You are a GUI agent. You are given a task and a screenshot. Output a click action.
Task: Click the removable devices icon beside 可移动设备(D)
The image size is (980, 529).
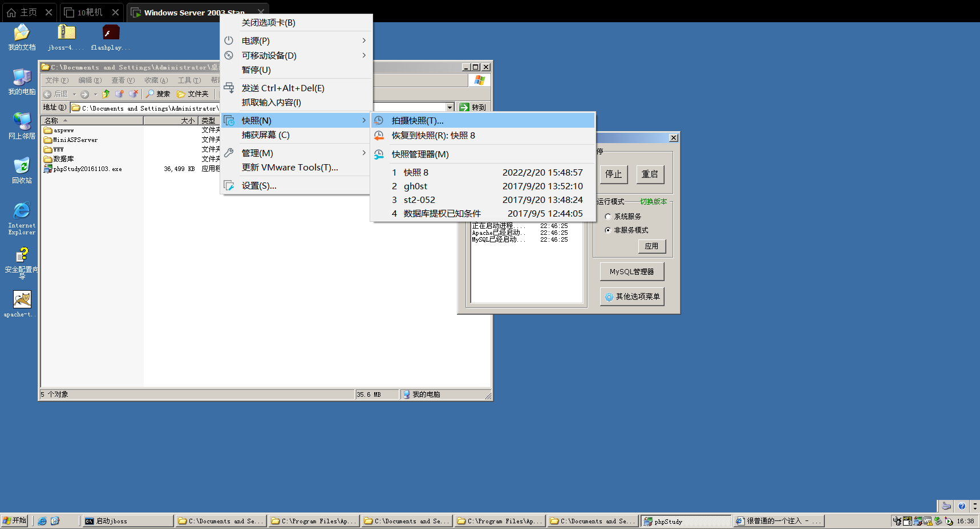click(229, 55)
